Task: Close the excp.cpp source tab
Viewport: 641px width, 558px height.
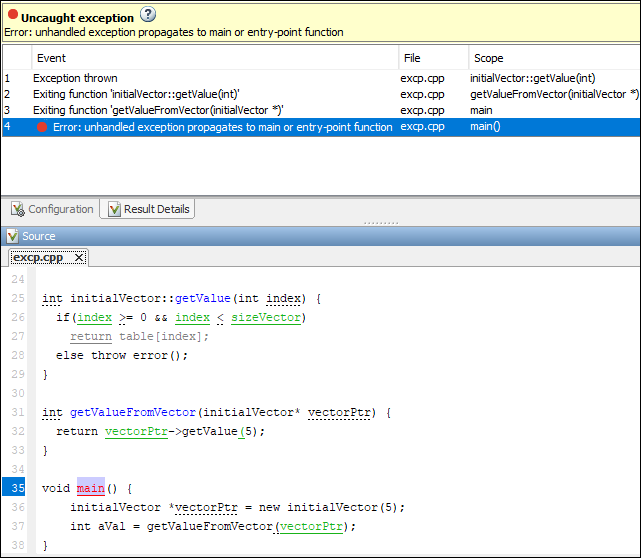Action: coord(80,258)
